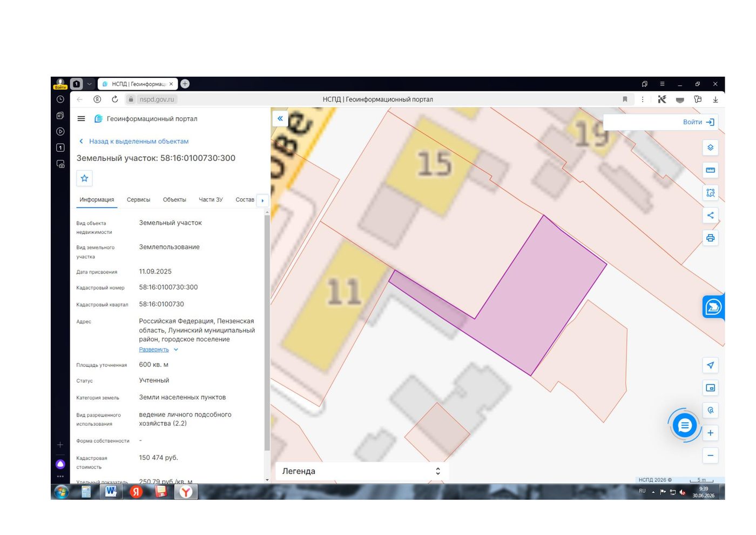Viewport: 756px width, 535px height.
Task: Open the blue chat assistant bubble
Action: tap(684, 425)
